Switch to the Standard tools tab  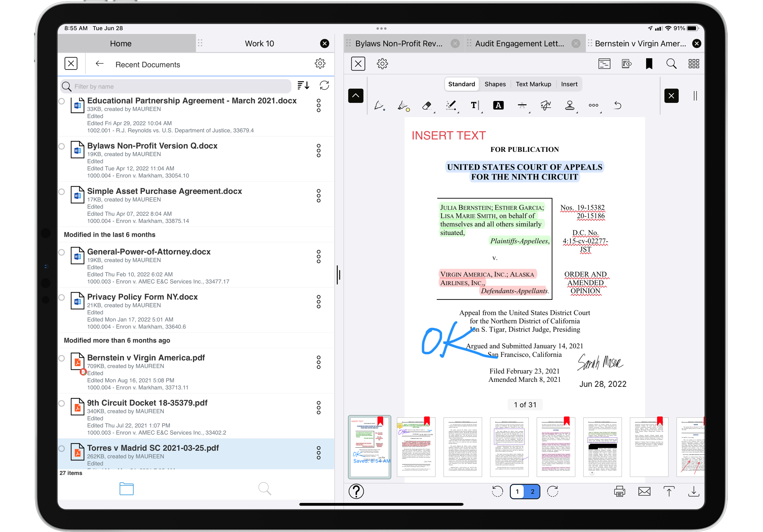coord(462,84)
